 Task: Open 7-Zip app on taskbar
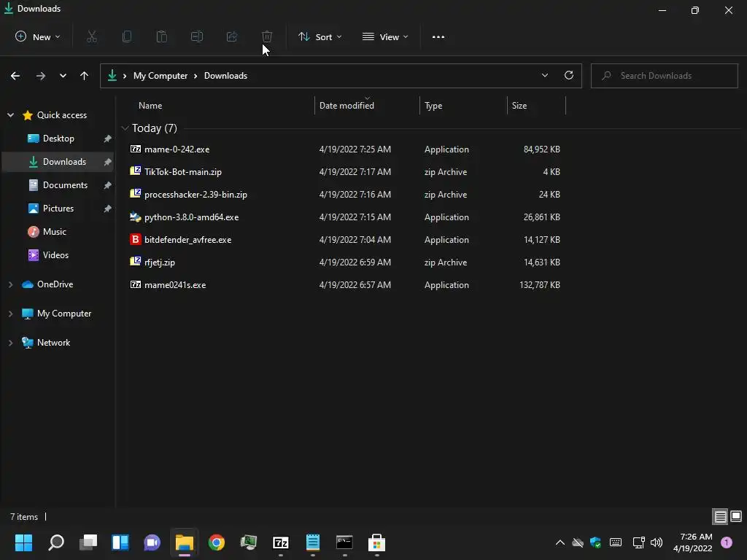click(281, 542)
